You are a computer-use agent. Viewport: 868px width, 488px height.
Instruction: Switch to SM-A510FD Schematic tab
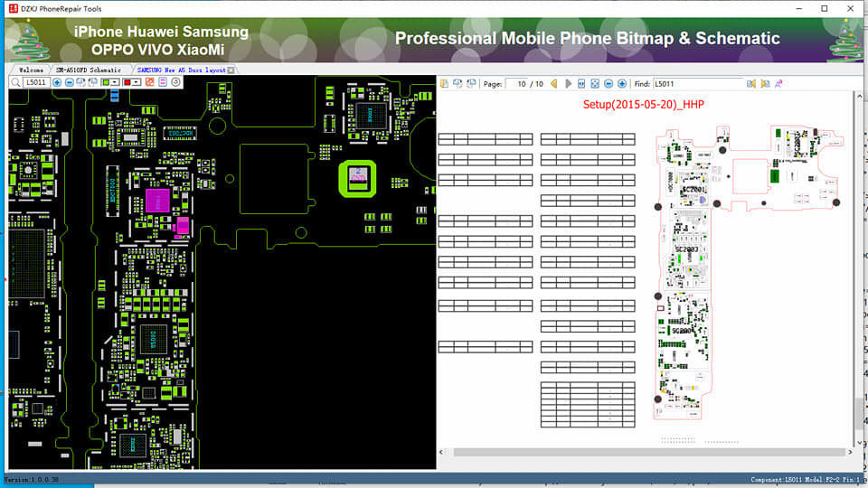88,70
